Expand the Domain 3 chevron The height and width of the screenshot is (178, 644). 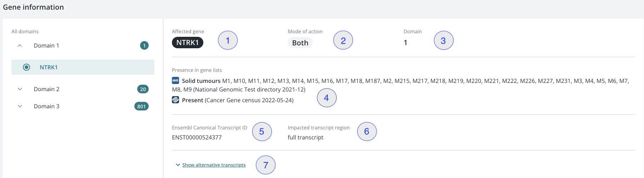coord(20,106)
